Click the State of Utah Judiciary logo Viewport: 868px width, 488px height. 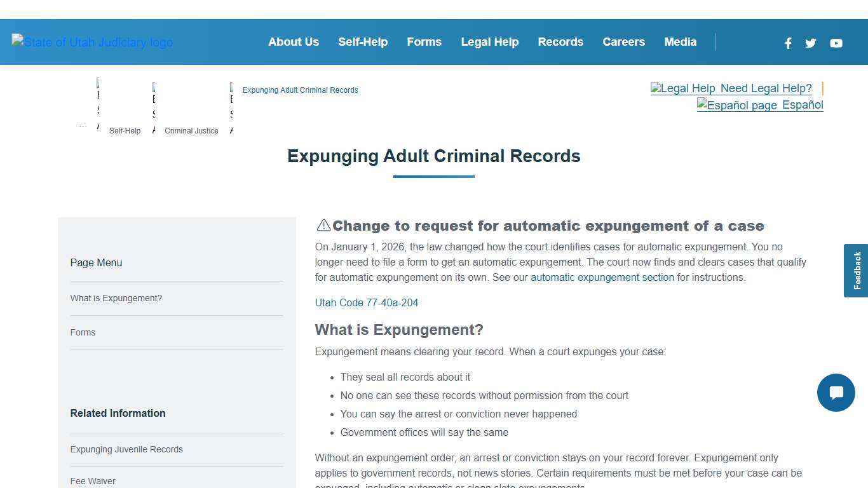point(92,42)
